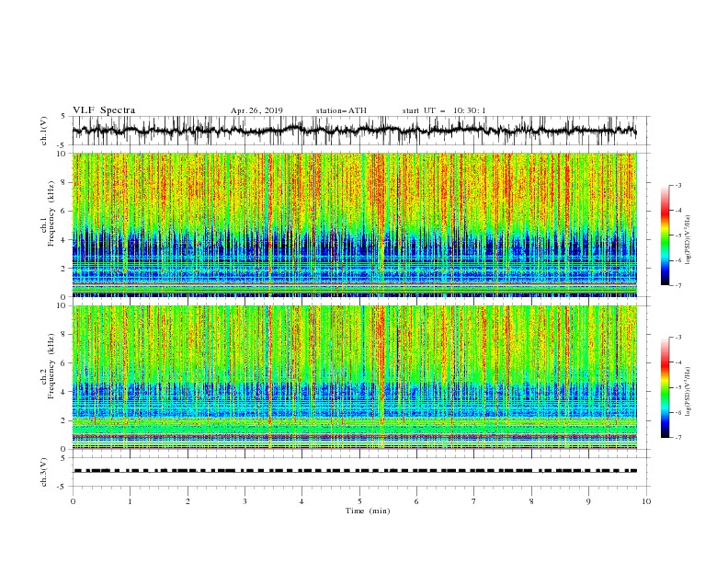Click inside the ch.2 spectrogram panel
Image resolution: width=728 pixels, height=563 pixels.
point(354,377)
